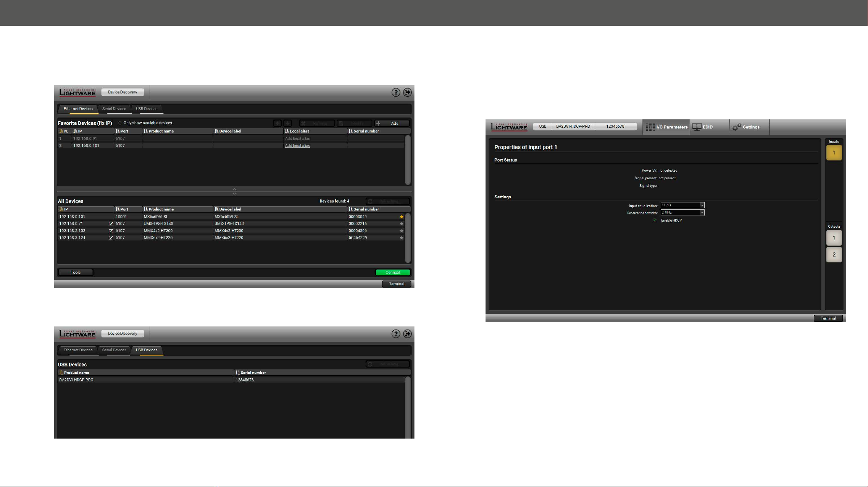The width and height of the screenshot is (868, 487).
Task: Click the green Connect button
Action: tap(393, 272)
